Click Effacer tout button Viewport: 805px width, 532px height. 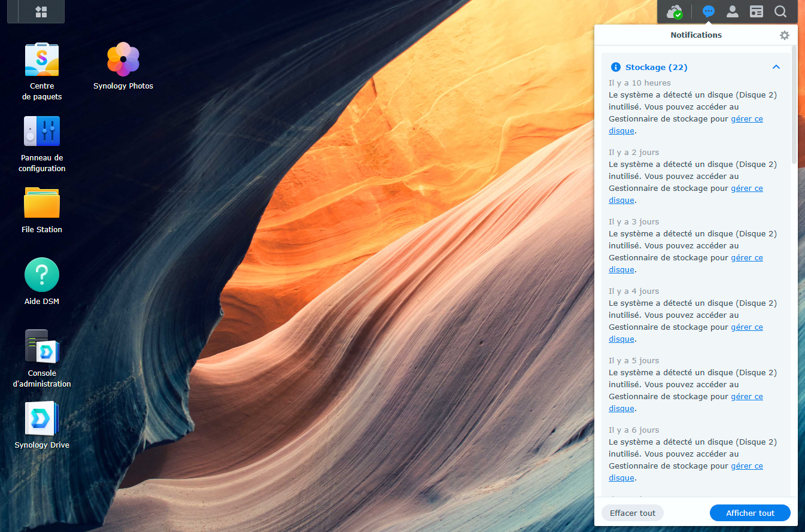pos(632,513)
